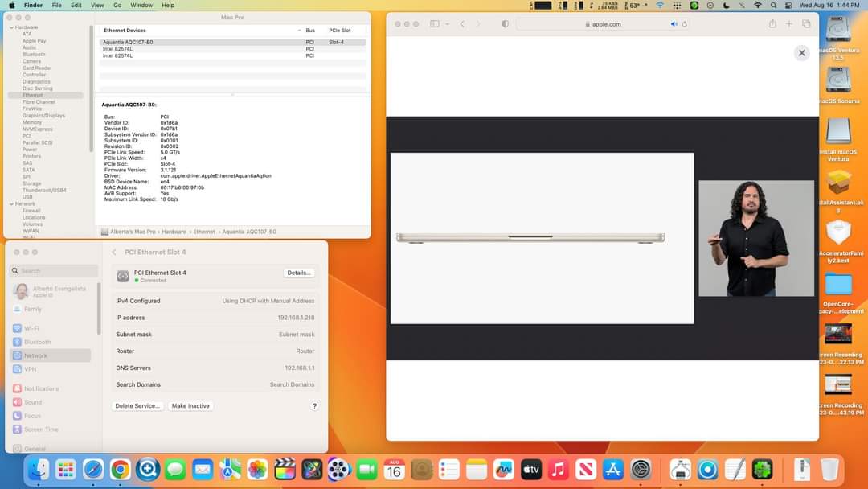The height and width of the screenshot is (489, 868).
Task: Click Make Inactive button
Action: tap(190, 406)
